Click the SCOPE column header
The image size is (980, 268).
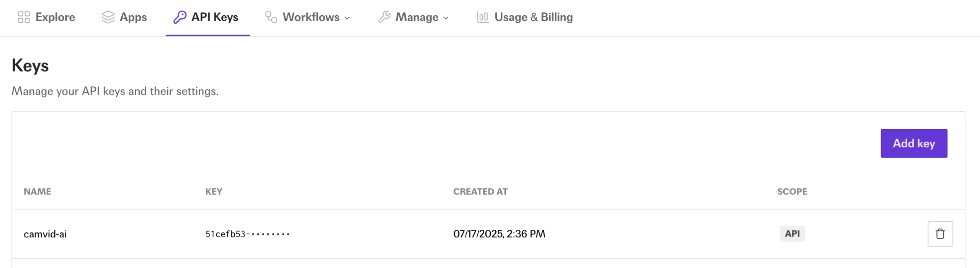[x=792, y=191]
